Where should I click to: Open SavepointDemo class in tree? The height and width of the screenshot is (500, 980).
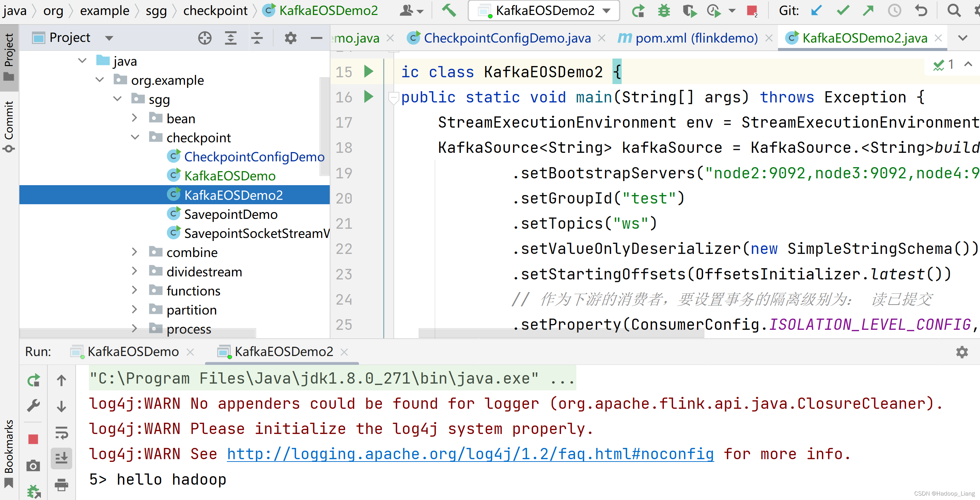(222, 214)
